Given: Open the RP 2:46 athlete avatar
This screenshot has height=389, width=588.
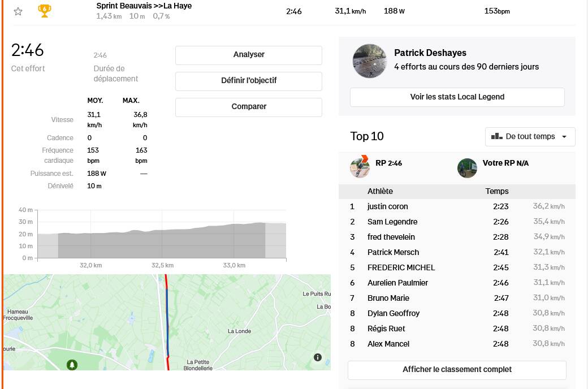Looking at the screenshot, I should coord(360,167).
